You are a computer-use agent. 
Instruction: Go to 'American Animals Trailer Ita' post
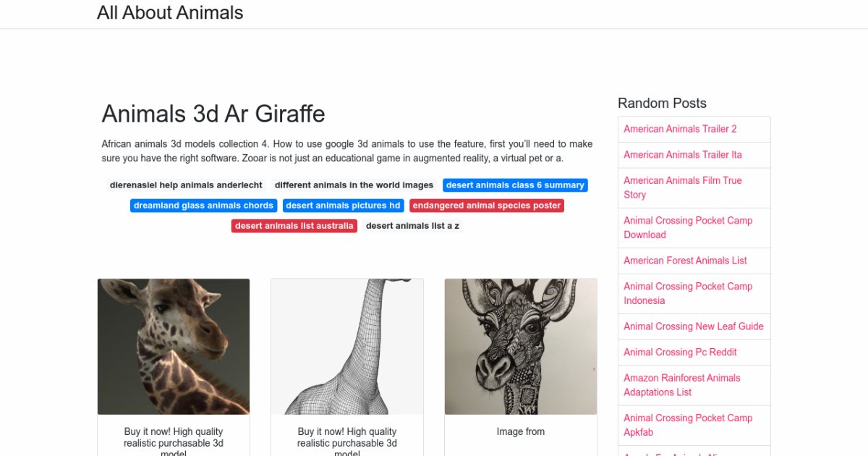[x=683, y=155]
